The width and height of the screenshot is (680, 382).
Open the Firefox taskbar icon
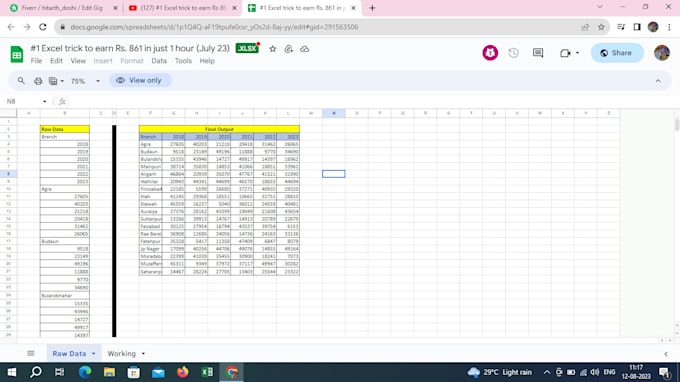click(x=183, y=372)
